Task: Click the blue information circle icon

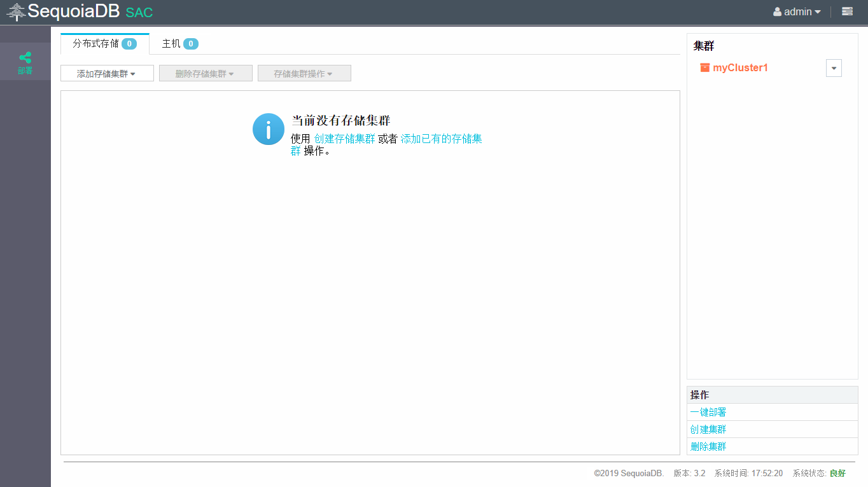Action: 268,129
